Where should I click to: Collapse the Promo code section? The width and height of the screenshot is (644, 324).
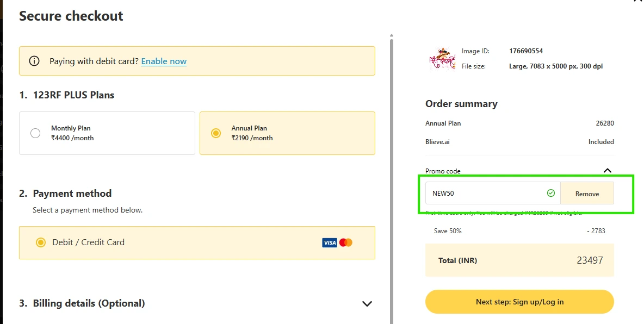[608, 170]
